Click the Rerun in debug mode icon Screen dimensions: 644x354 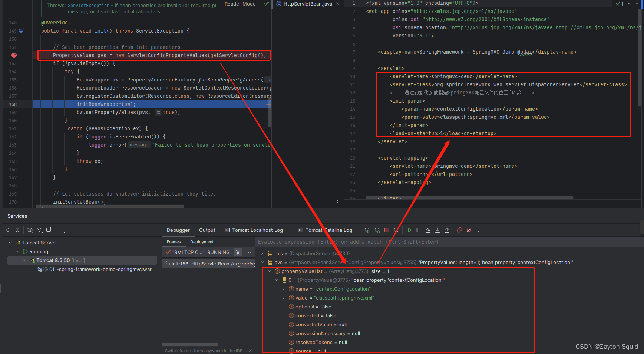click(x=377, y=230)
